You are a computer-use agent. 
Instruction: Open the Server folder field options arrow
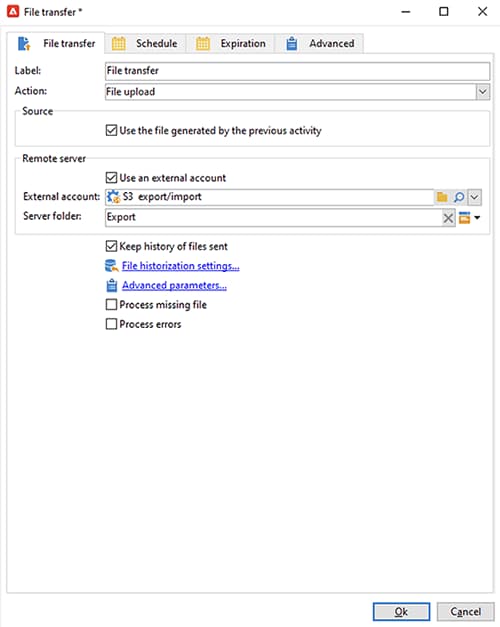click(477, 218)
